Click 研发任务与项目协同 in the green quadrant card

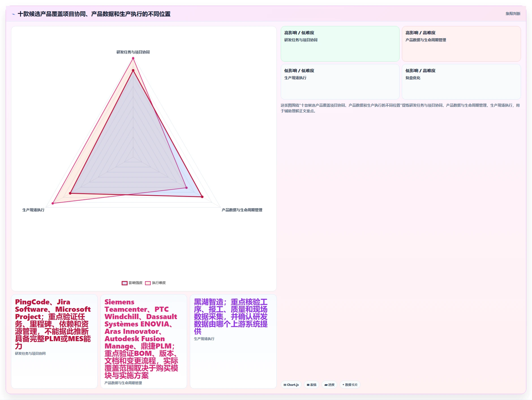[x=301, y=40]
